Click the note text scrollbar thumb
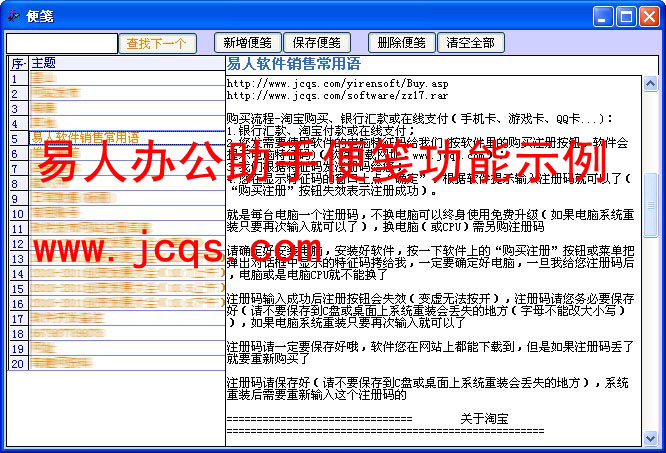666x453 pixels. (650, 205)
